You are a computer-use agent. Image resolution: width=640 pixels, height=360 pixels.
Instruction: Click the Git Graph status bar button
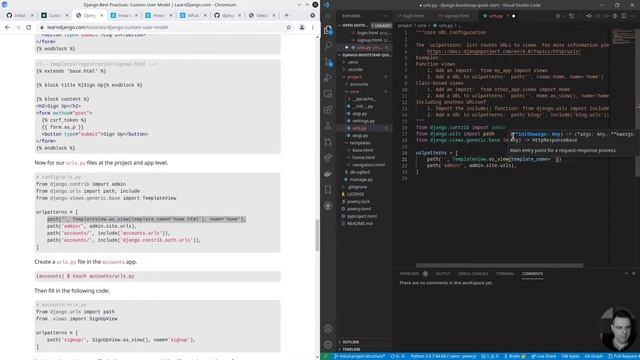coord(593,356)
